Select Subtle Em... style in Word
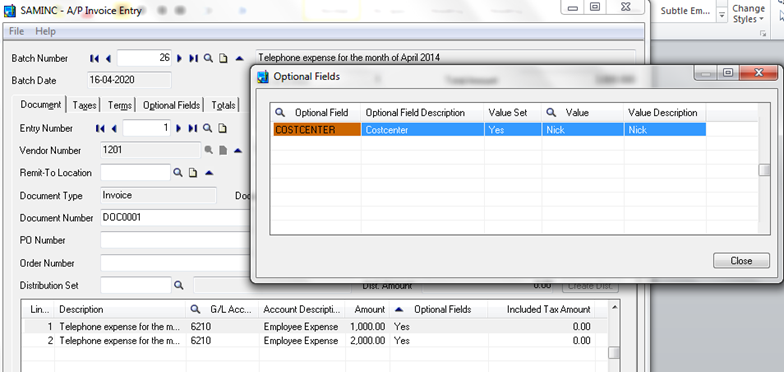 685,10
